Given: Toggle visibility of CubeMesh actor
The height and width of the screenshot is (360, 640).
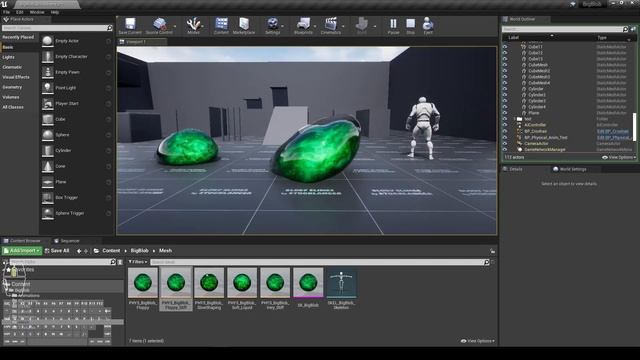Looking at the screenshot, I should tap(505, 65).
